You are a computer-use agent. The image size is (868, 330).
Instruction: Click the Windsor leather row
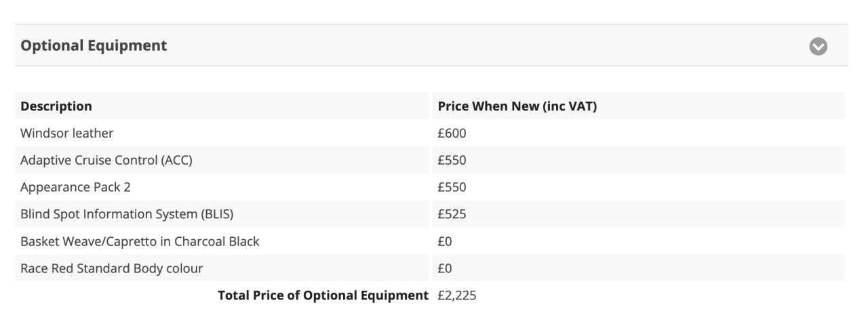430,133
